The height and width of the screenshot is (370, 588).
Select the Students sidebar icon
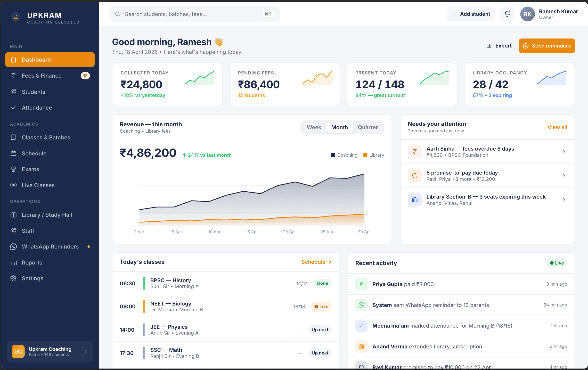pos(14,92)
